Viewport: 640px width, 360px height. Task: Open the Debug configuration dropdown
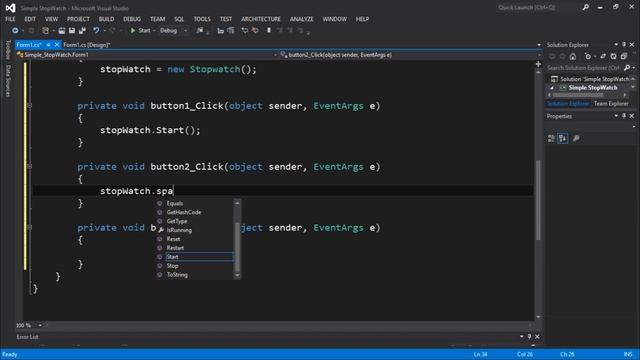click(x=174, y=30)
